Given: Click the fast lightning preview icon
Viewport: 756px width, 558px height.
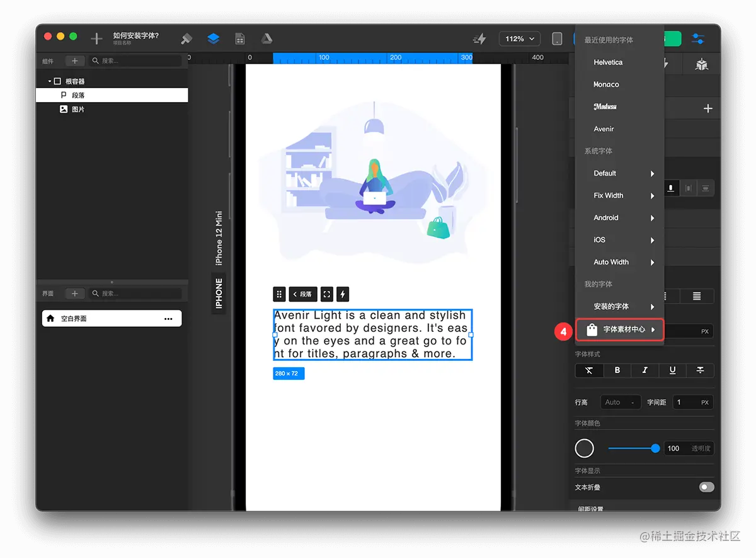Looking at the screenshot, I should [x=480, y=39].
